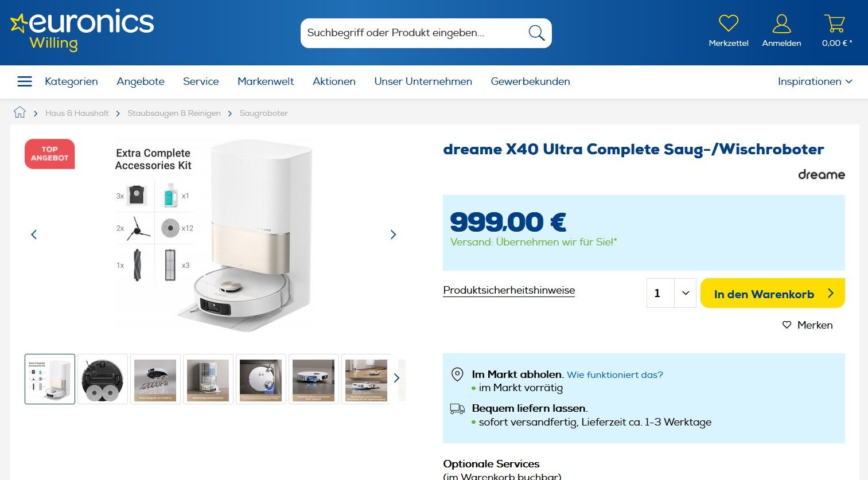Open Staubsaugen & Reinigen breadcrumb

174,113
